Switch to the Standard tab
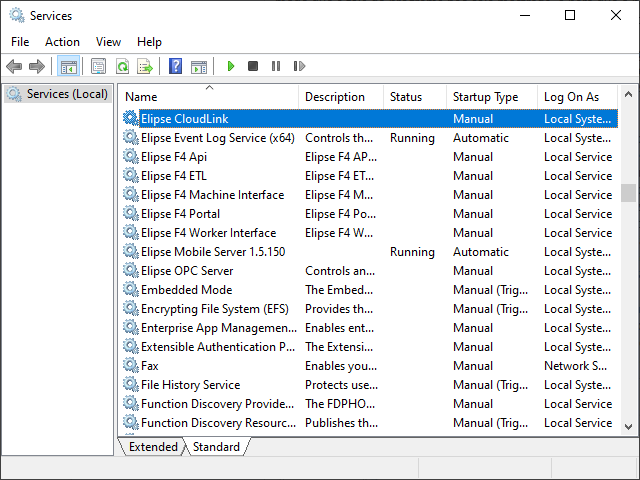This screenshot has width=640, height=480. 216,447
